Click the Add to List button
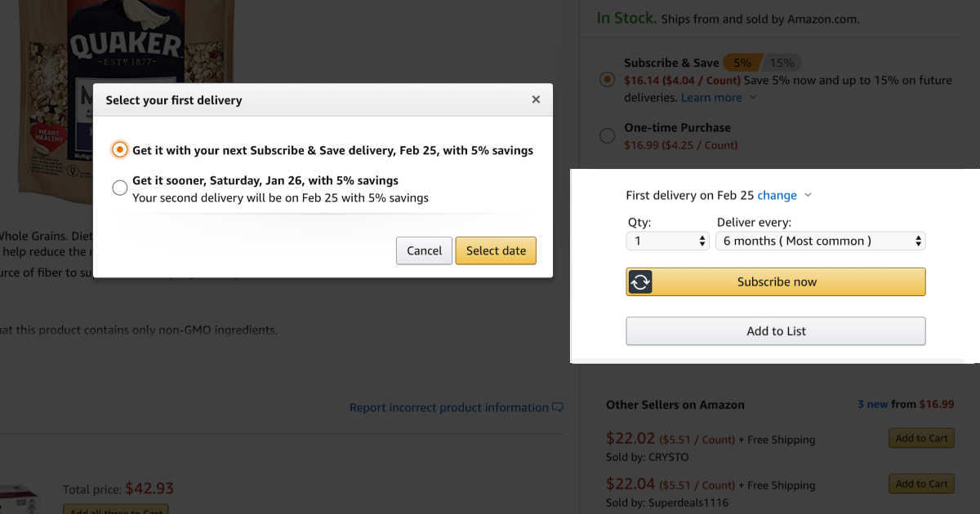Image resolution: width=980 pixels, height=514 pixels. tap(776, 331)
